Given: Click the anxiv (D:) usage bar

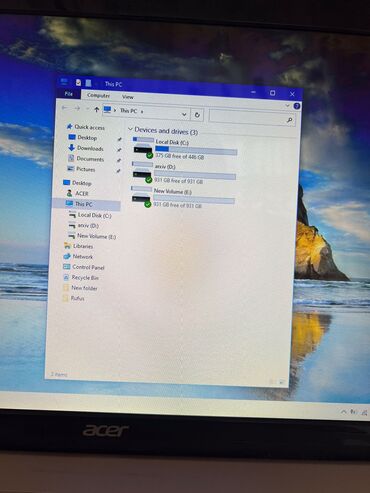Looking at the screenshot, I should (195, 175).
